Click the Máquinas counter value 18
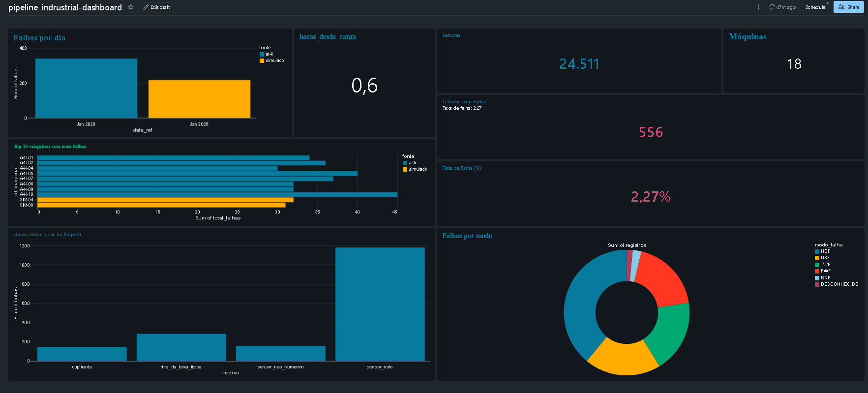Viewport: 868px width, 393px height. coord(794,64)
